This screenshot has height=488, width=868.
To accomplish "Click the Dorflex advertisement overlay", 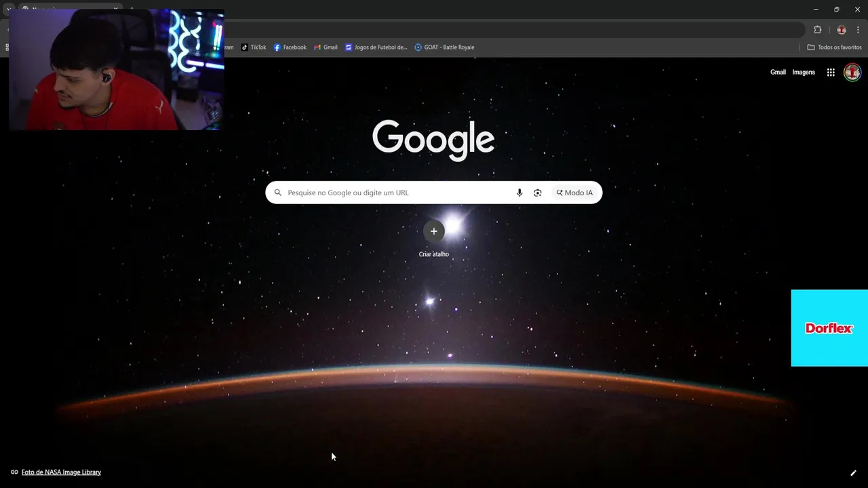I will [x=829, y=328].
